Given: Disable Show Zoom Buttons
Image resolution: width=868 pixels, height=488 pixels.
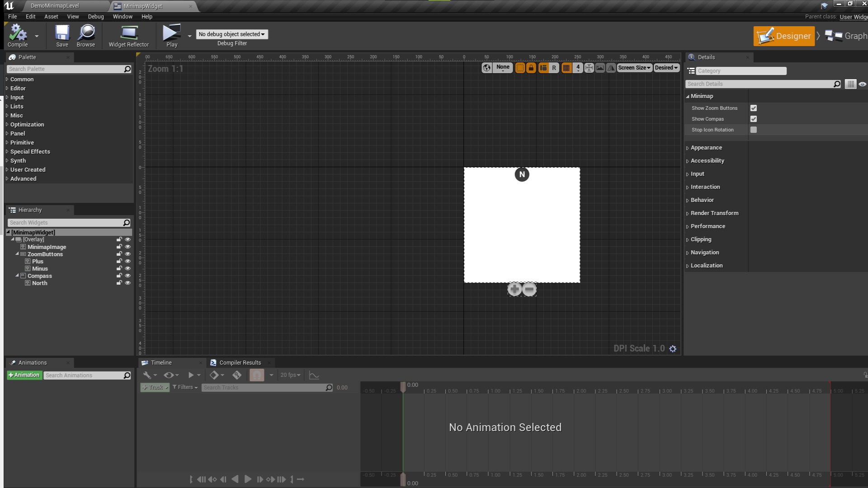Looking at the screenshot, I should pos(754,108).
